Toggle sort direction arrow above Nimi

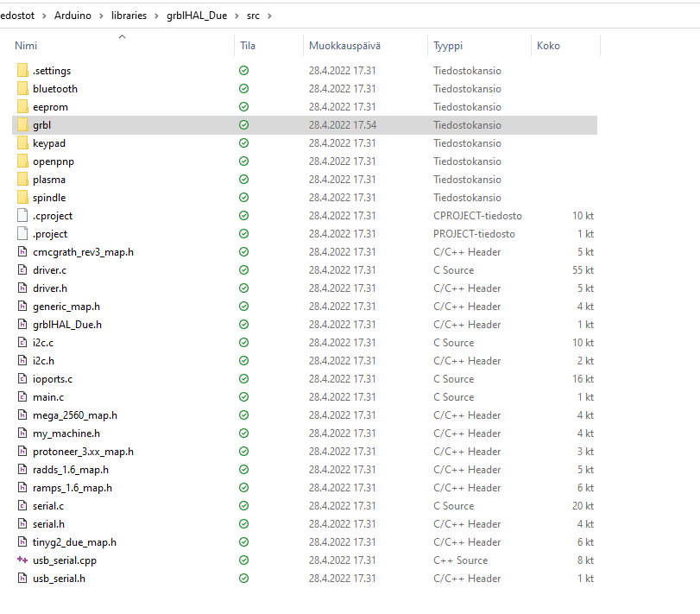point(122,36)
